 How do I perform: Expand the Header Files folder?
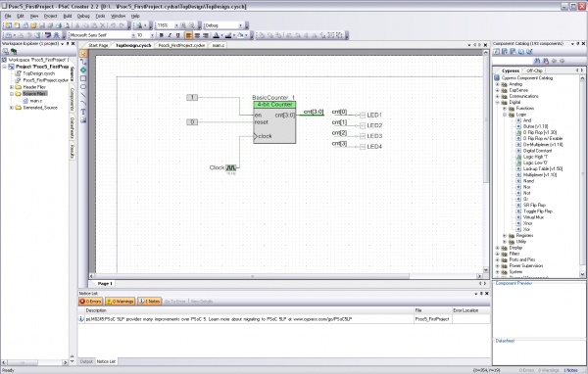pos(12,87)
